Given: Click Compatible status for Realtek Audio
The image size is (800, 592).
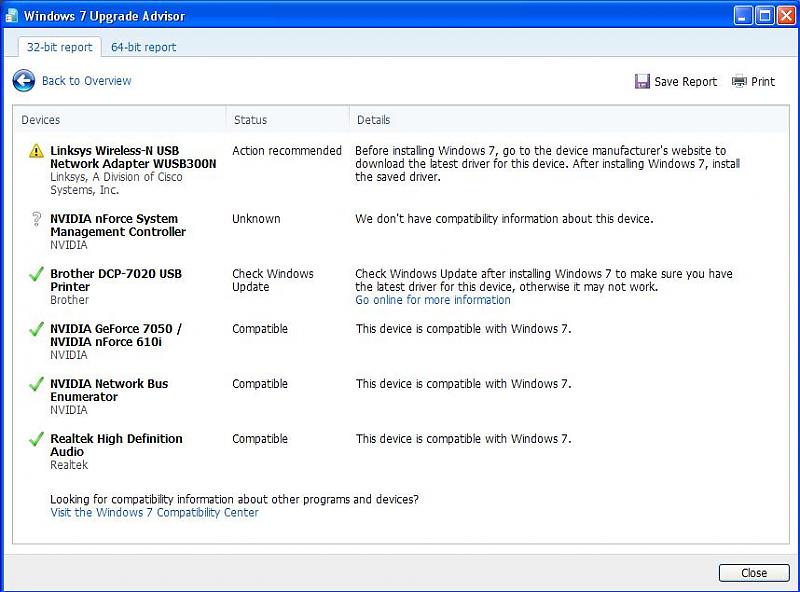Looking at the screenshot, I should pos(260,439).
